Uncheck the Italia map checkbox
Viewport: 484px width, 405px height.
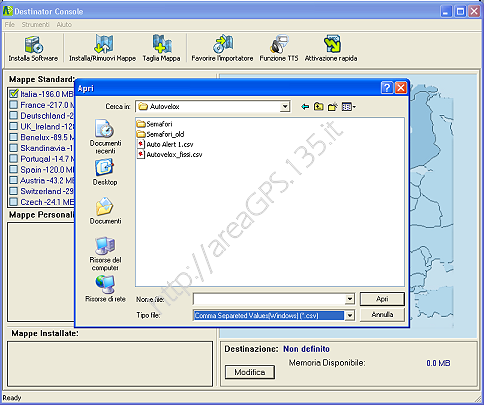coord(14,94)
